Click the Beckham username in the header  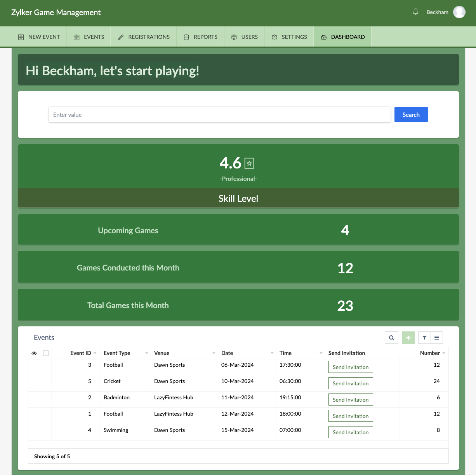tap(437, 12)
